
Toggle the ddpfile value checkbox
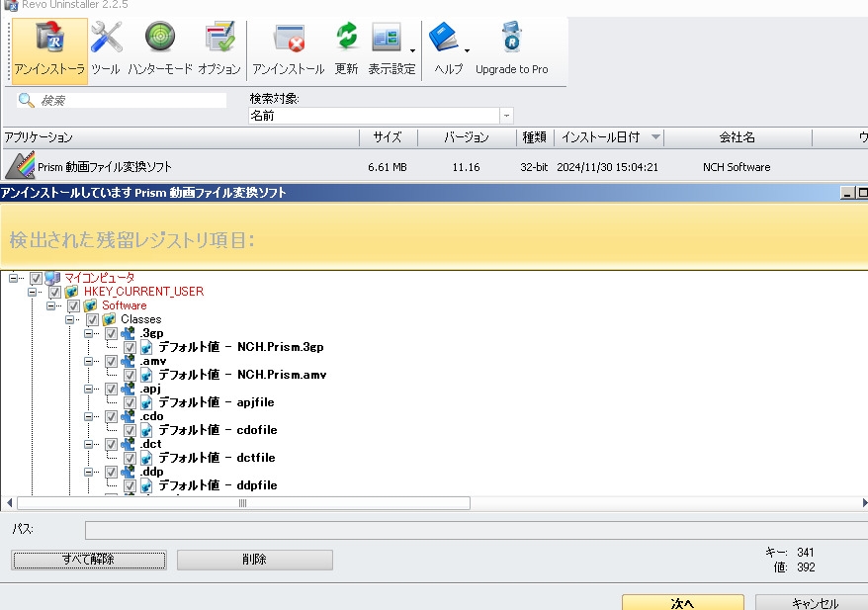coord(130,485)
